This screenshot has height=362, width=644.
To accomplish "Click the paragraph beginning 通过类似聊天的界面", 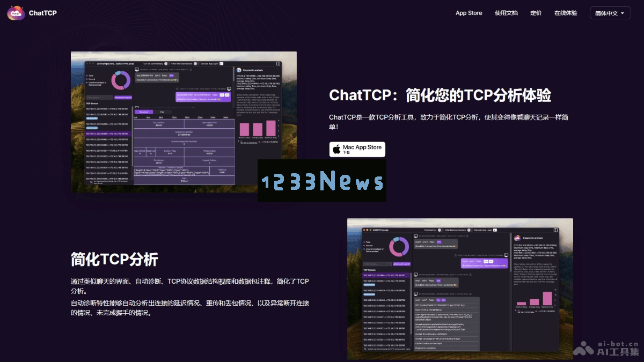I will tap(190, 286).
